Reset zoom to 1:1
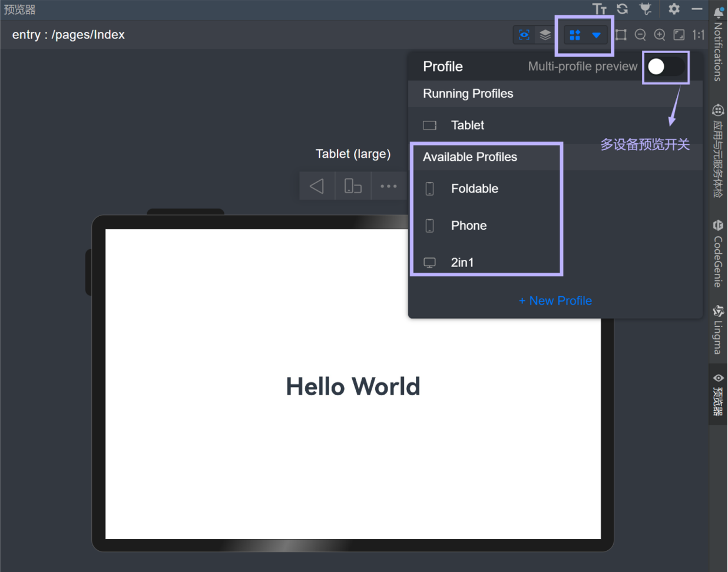Screen dimensions: 728x572 pos(699,35)
